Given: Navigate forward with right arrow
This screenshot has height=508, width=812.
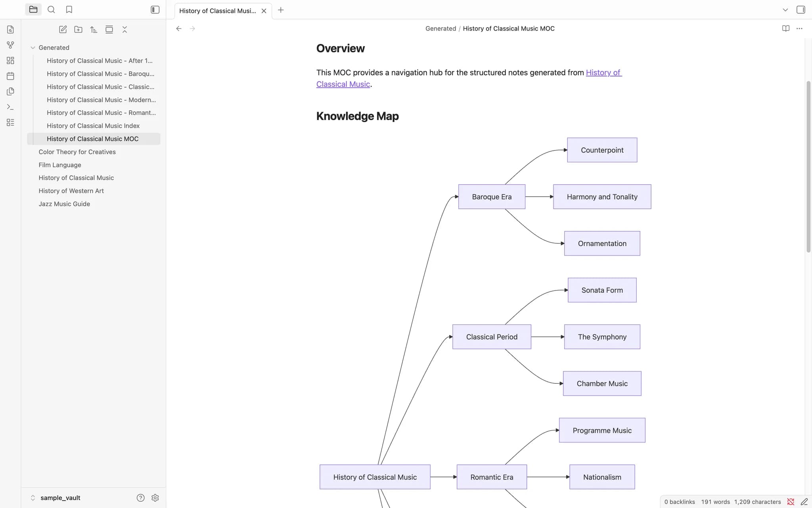Looking at the screenshot, I should click(x=193, y=29).
